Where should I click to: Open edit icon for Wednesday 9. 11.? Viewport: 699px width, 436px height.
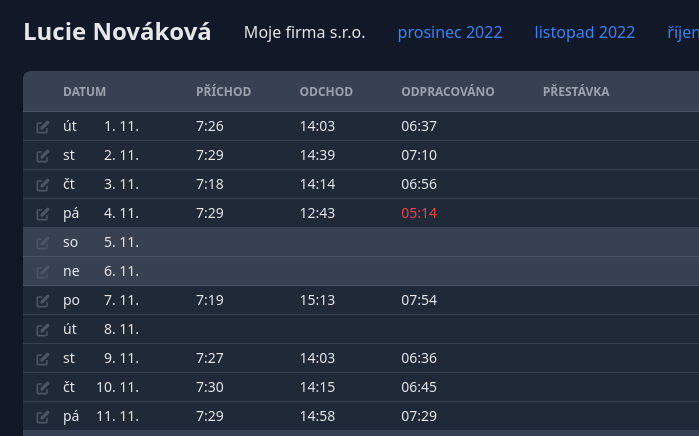(x=42, y=359)
